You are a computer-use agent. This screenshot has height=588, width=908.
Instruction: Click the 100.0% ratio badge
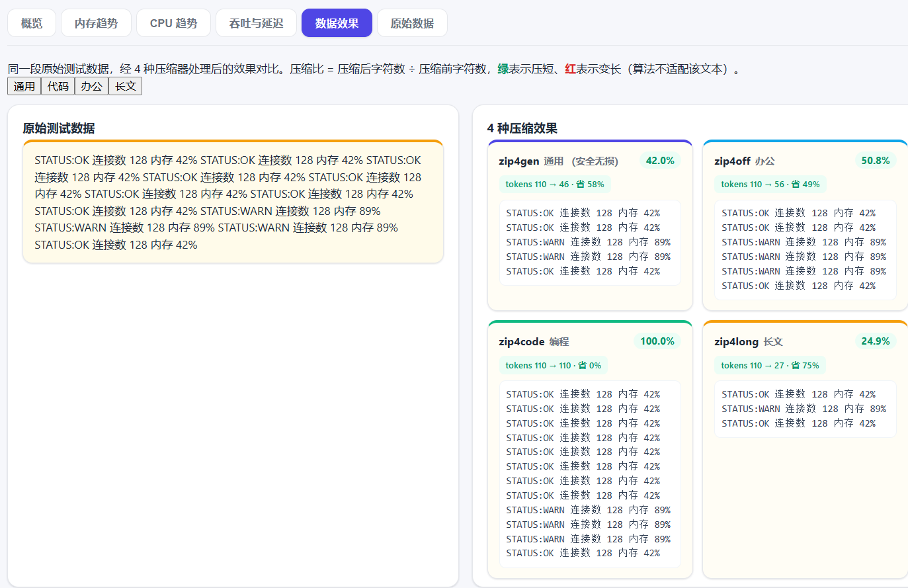click(657, 341)
